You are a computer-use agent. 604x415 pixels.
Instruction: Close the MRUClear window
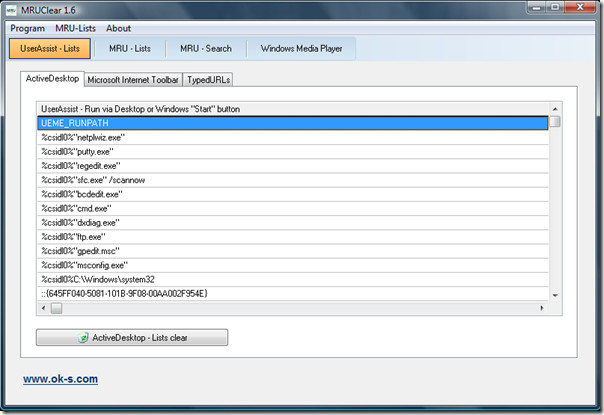tap(581, 7)
